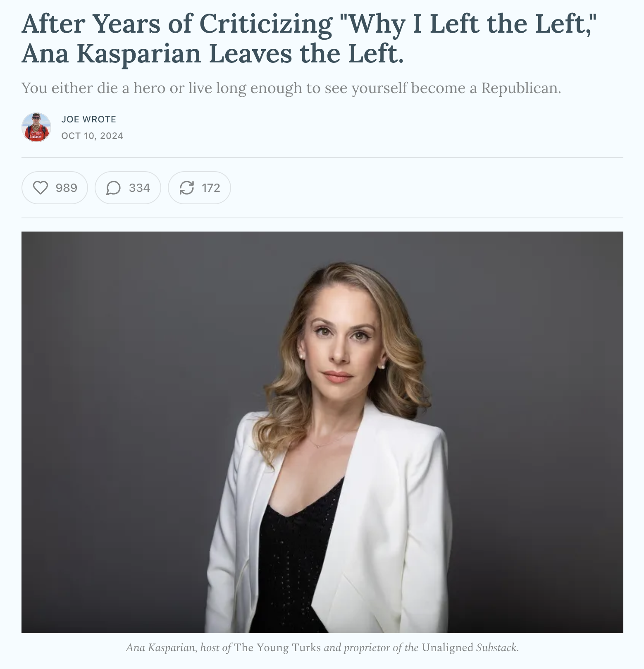Click "Why I Left the Left" in headline
644x669 pixels.
click(468, 24)
